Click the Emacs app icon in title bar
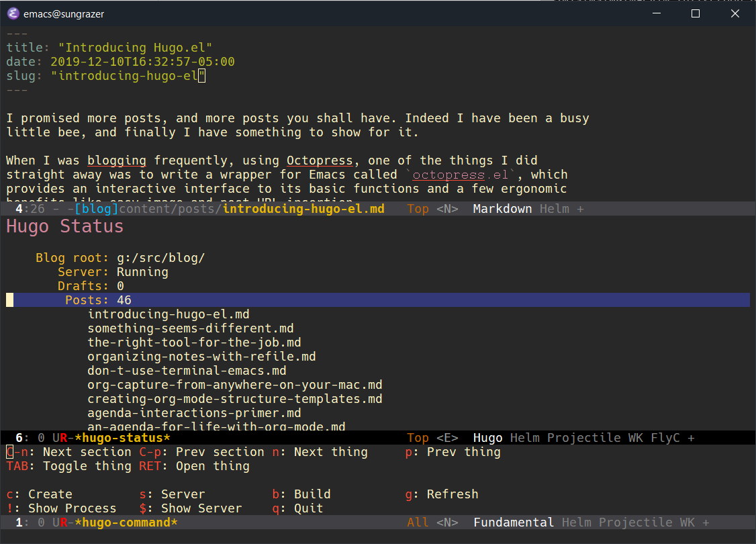 [13, 13]
